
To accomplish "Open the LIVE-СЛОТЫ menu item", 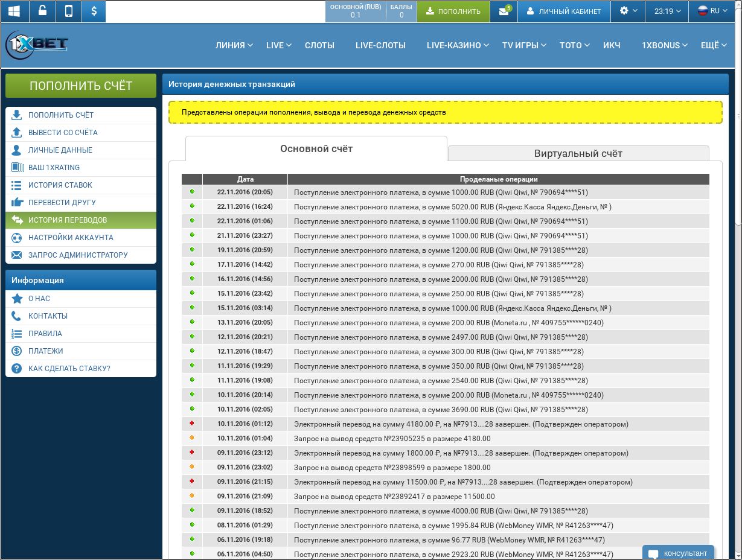I will tap(380, 45).
